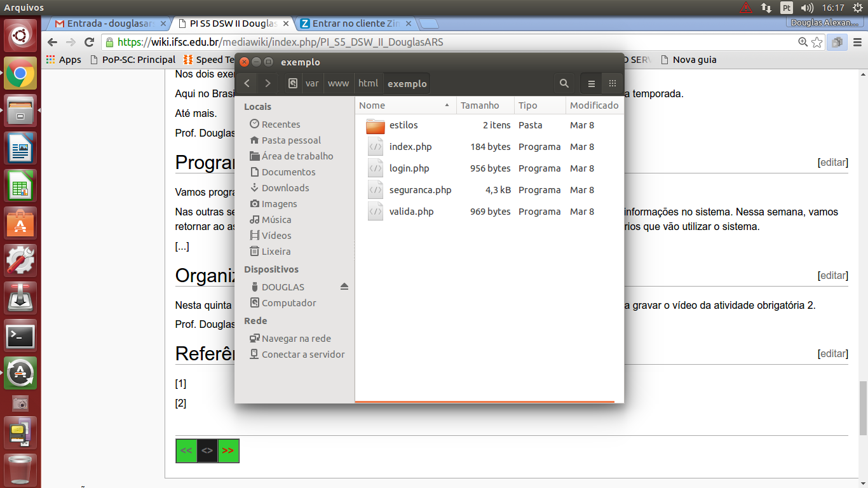Click the html path breadcrumb

[x=368, y=83]
